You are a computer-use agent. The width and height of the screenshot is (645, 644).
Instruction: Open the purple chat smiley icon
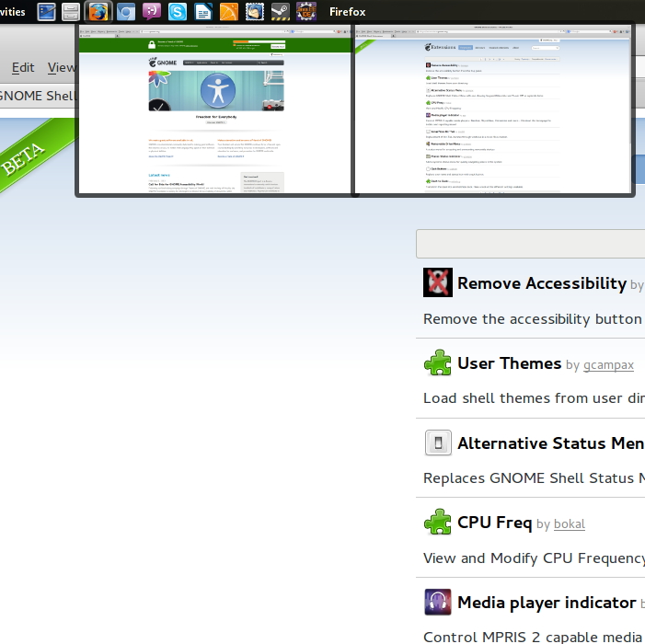[x=152, y=12]
